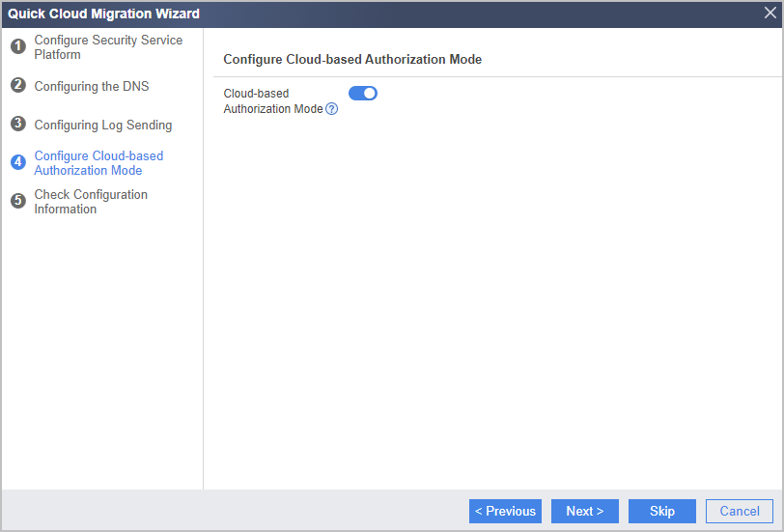Open the Configuring Log Sending step
The width and height of the screenshot is (784, 532).
coord(103,125)
